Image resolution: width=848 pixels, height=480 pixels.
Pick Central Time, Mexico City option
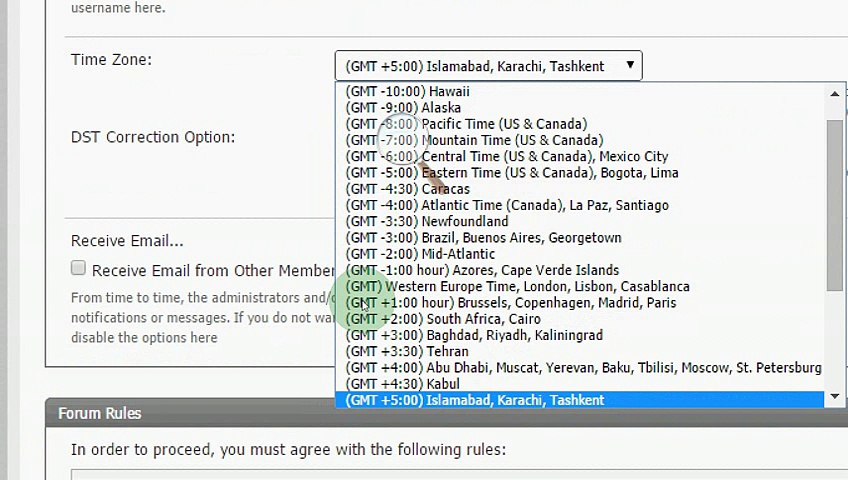point(506,156)
